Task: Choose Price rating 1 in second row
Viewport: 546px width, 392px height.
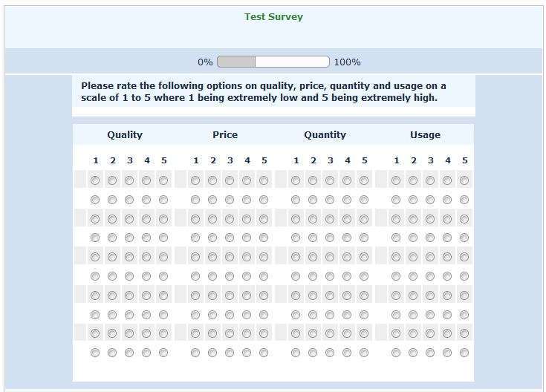Action: pyautogui.click(x=195, y=200)
